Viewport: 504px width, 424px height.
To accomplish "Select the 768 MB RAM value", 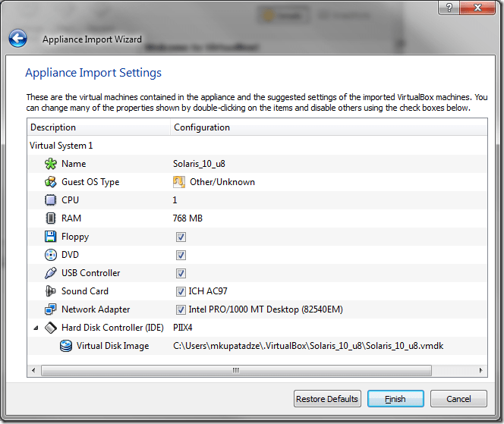I will pos(187,218).
